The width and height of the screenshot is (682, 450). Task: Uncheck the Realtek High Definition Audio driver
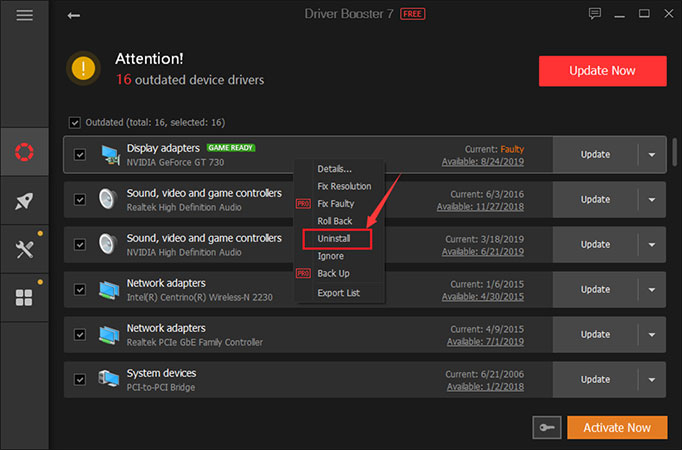click(80, 200)
